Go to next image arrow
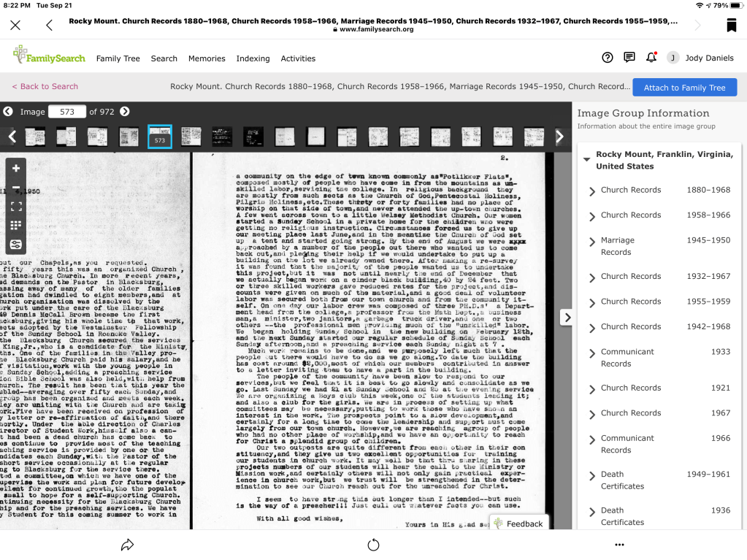Viewport: 747px width, 560px height. 125,112
